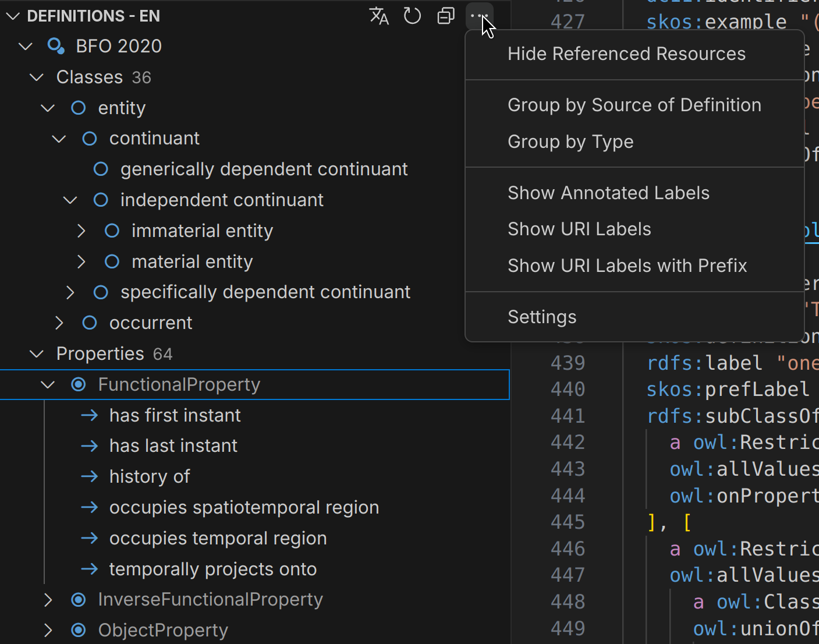Screen dimensions: 819x644
Task: Select the generically dependent continuant class
Action: [x=264, y=169]
